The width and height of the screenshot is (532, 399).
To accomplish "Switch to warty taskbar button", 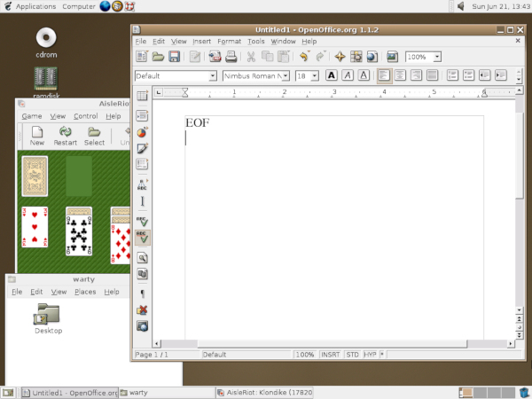I will pos(167,393).
